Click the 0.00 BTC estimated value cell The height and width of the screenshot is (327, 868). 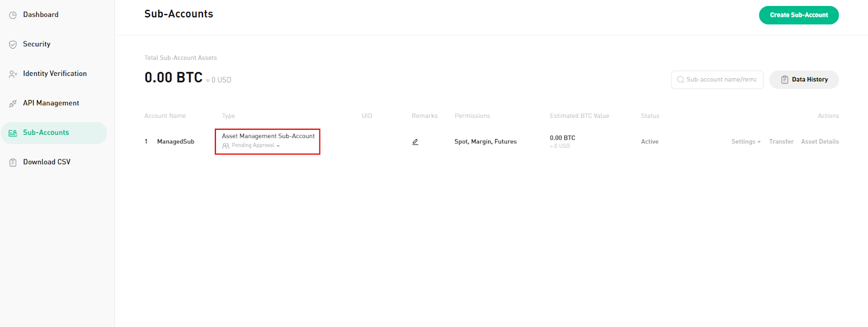563,138
